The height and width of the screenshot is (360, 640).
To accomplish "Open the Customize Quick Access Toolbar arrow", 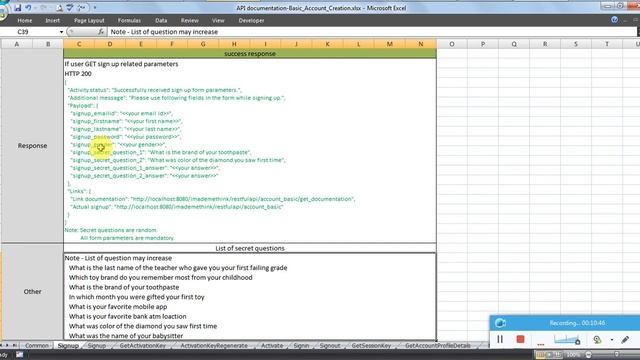I will [95, 8].
